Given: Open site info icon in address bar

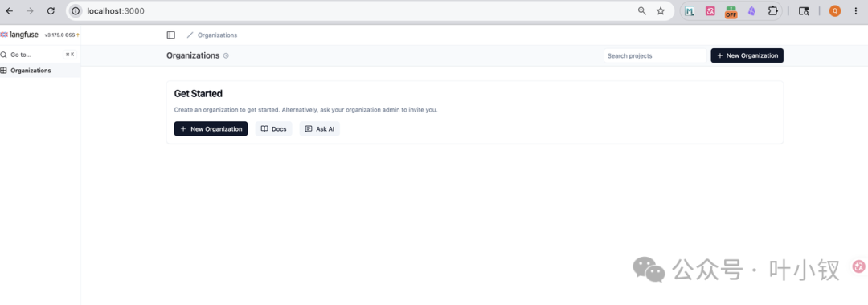Looking at the screenshot, I should tap(76, 11).
